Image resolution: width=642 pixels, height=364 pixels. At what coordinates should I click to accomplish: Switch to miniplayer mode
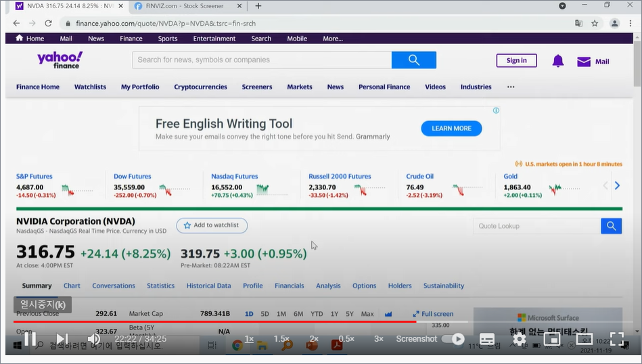(x=551, y=339)
